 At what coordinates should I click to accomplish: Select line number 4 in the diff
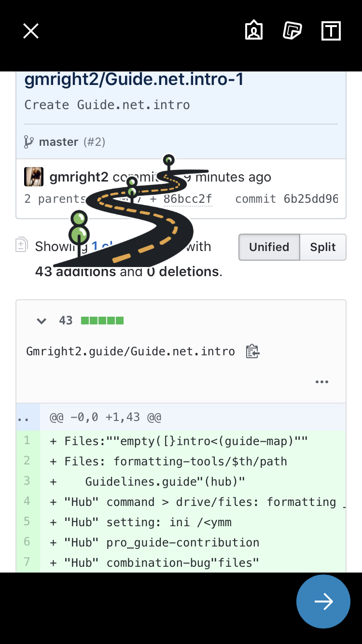27,502
